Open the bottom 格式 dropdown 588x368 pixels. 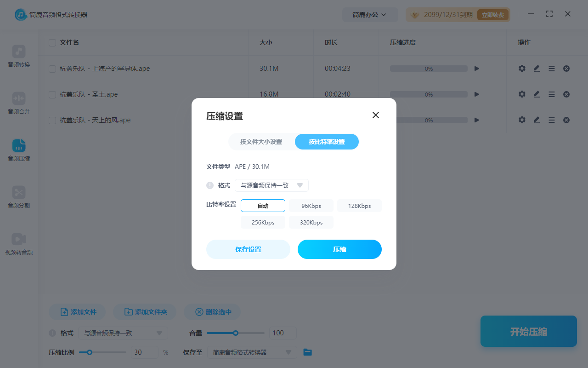123,333
